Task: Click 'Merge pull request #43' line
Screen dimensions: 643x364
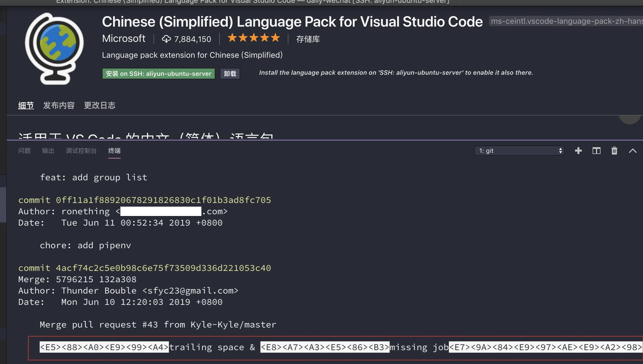Action: point(158,325)
